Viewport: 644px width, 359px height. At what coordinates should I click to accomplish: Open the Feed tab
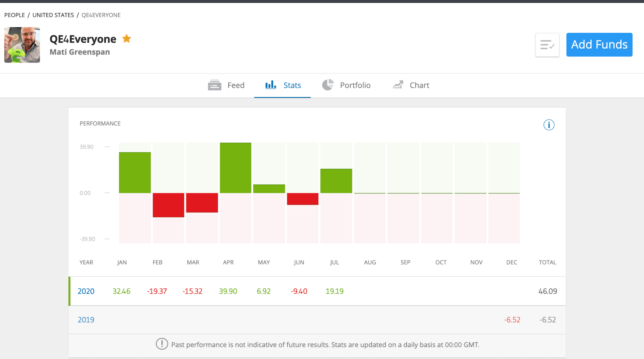point(236,85)
